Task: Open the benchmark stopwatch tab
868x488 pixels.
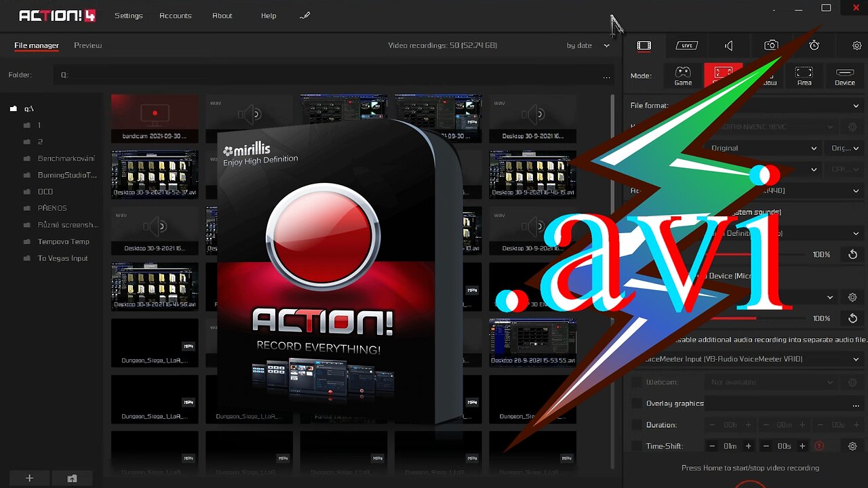Action: (x=814, y=45)
